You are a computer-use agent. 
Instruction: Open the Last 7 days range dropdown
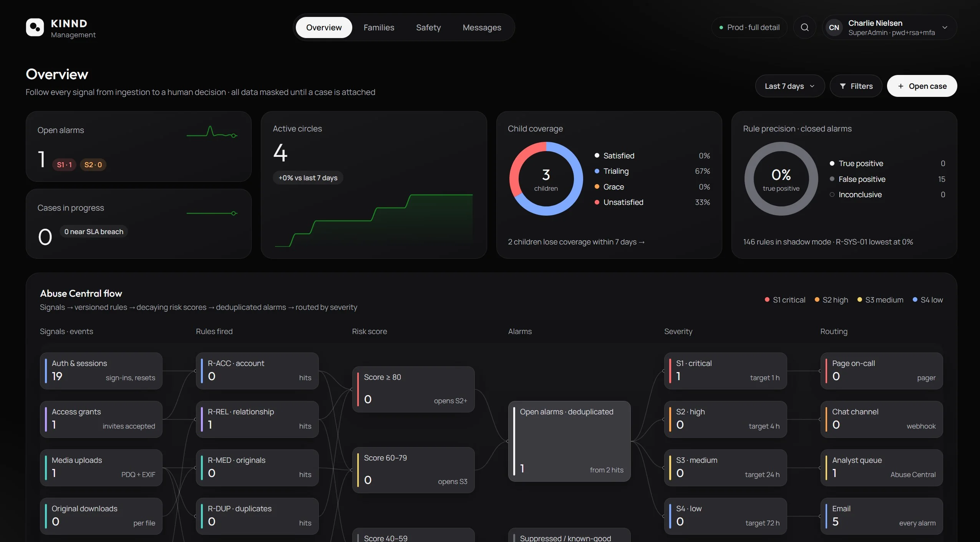pos(789,86)
